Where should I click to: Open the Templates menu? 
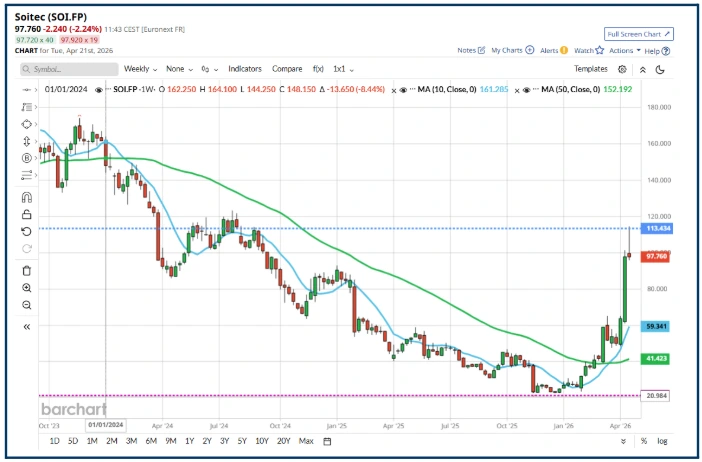pos(591,69)
